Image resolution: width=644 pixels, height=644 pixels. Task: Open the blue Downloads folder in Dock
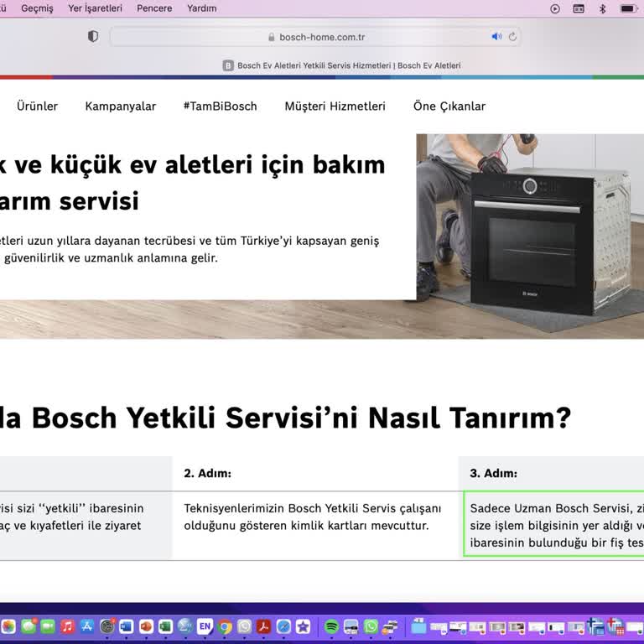click(x=418, y=626)
